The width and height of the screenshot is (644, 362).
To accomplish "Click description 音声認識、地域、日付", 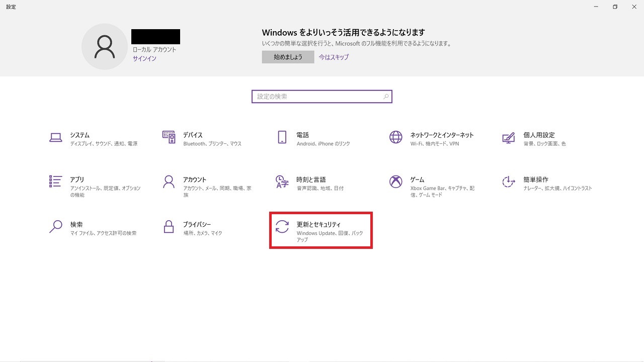I will (320, 189).
